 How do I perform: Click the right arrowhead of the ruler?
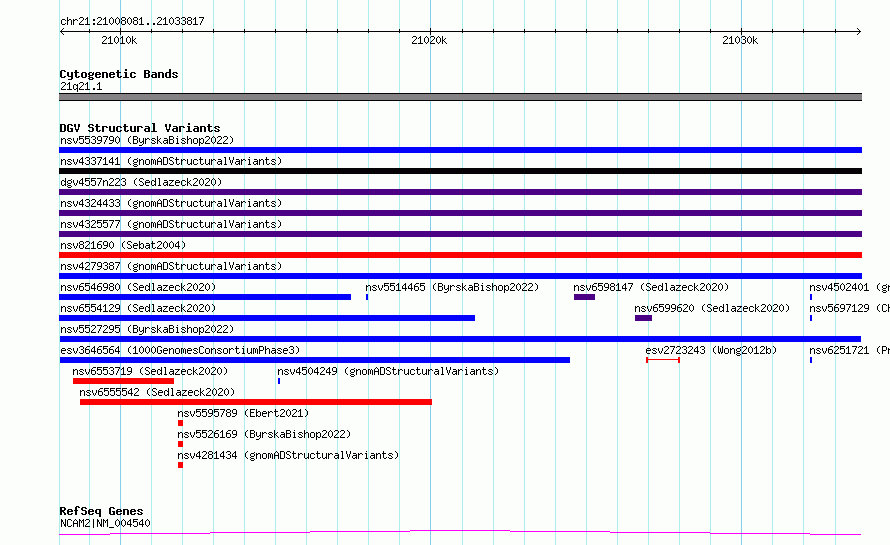859,31
